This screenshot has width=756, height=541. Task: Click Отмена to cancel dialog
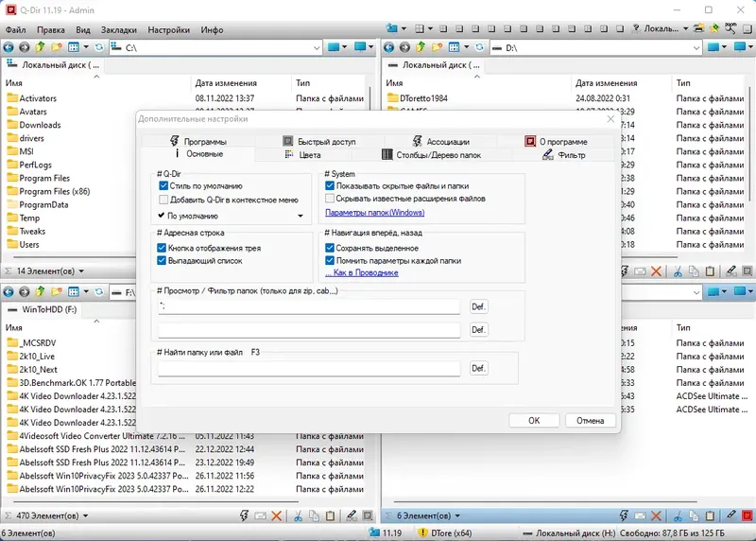click(590, 420)
